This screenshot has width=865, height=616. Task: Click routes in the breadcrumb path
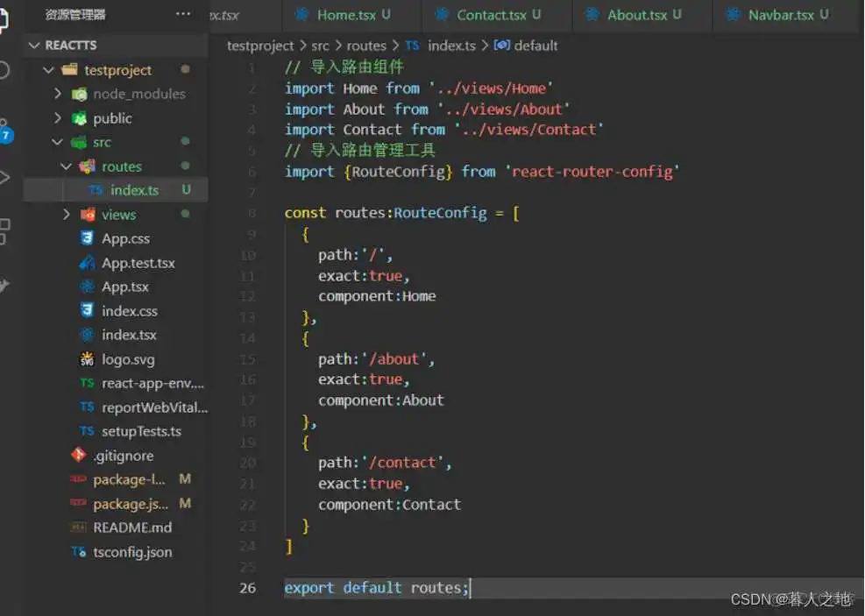coord(366,46)
